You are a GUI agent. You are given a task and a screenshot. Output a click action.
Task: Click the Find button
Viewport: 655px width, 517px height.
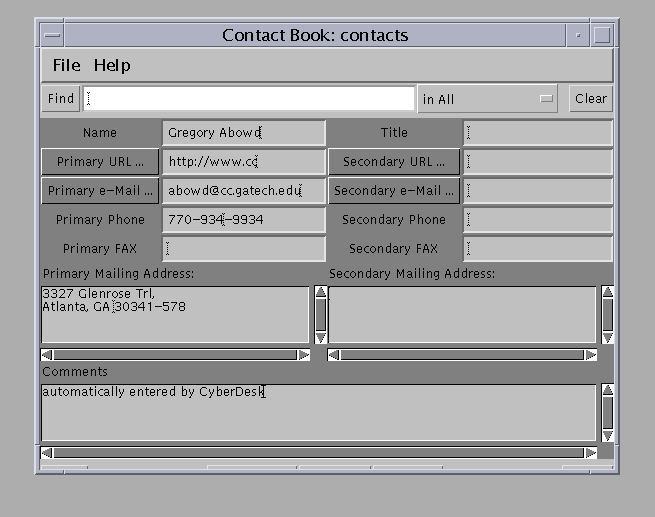coord(60,99)
